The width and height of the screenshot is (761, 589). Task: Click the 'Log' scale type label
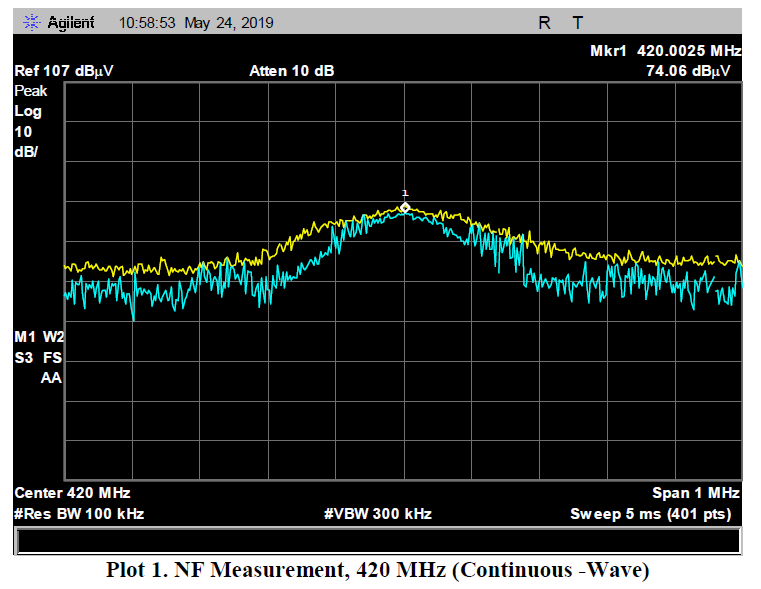point(28,112)
